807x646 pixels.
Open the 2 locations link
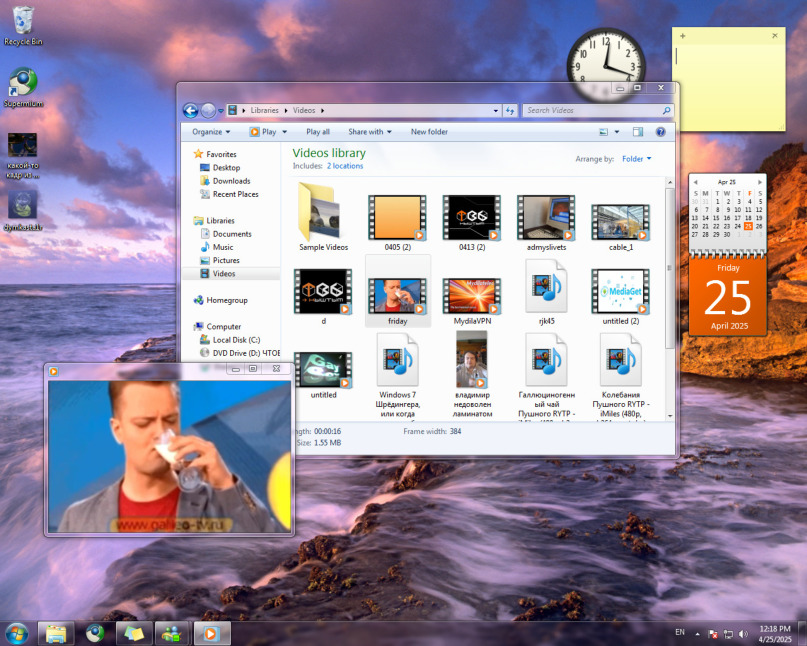[345, 166]
